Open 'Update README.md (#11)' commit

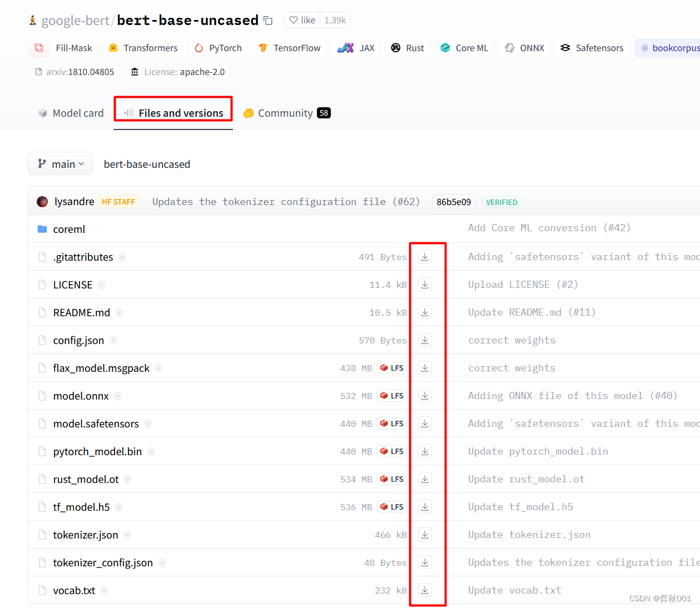click(x=532, y=312)
